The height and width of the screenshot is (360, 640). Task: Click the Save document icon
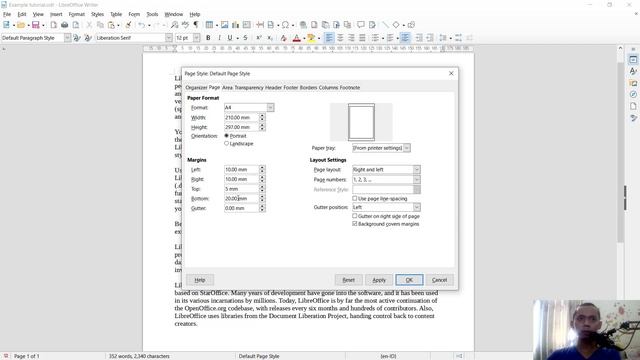(36, 25)
